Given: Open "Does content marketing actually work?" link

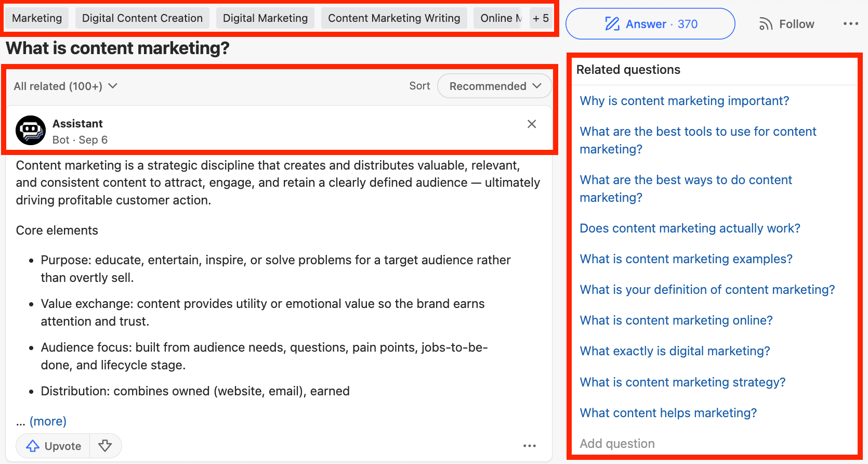Looking at the screenshot, I should (690, 228).
